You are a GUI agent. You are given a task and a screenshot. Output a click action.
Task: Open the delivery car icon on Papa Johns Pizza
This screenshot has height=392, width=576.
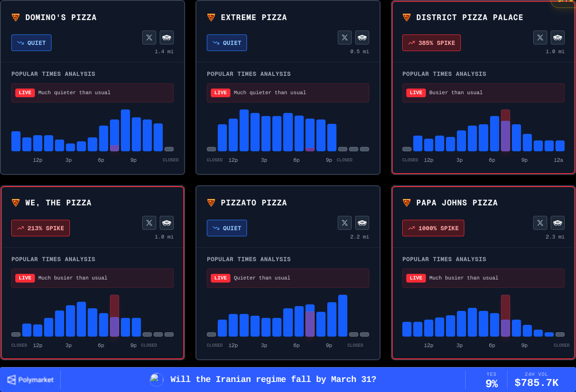(x=557, y=223)
